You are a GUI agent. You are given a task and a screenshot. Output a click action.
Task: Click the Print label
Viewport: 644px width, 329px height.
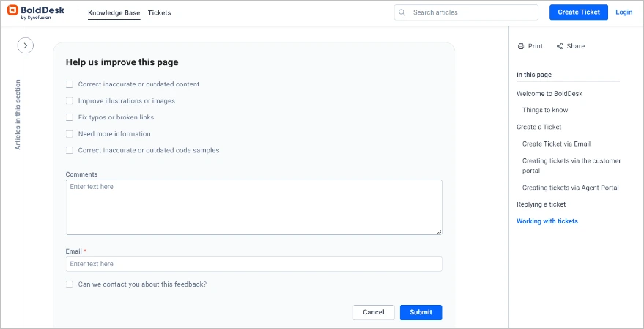536,46
